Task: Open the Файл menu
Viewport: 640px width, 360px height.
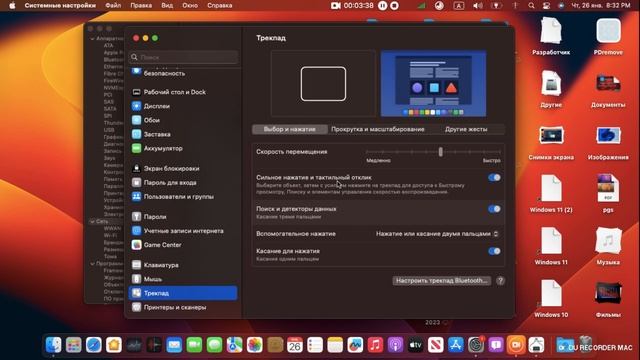Action: click(113, 6)
